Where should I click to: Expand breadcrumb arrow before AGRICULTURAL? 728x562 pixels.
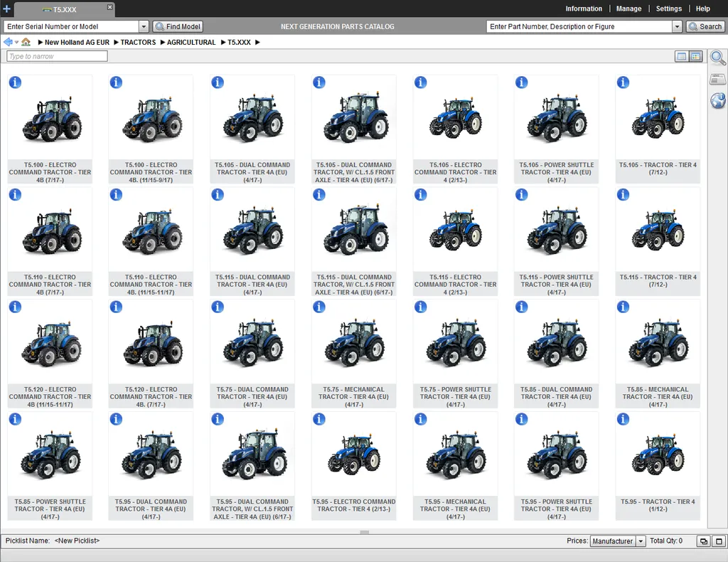(x=163, y=42)
